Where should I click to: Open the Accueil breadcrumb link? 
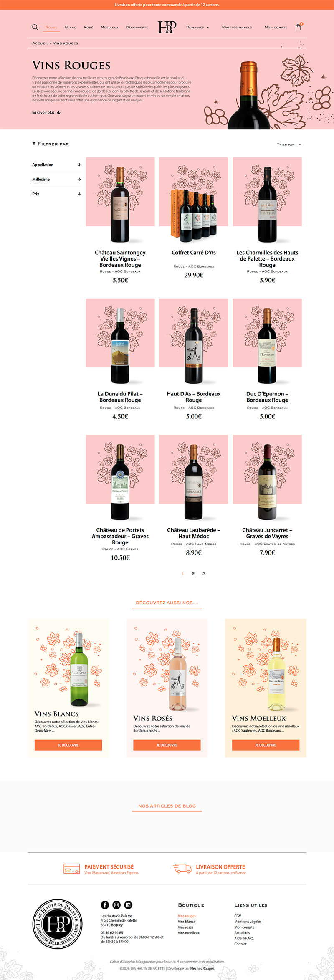(x=40, y=43)
